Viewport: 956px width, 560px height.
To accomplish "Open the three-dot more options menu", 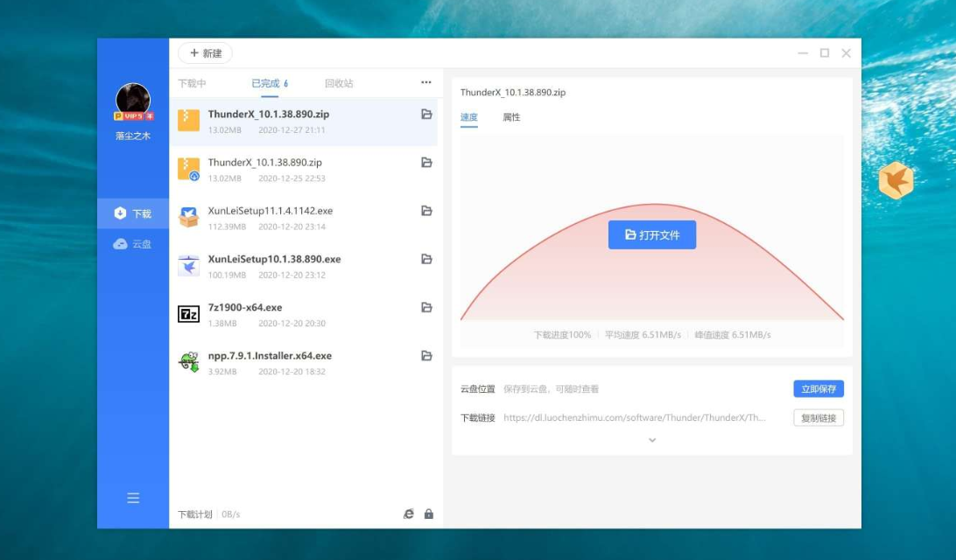I will (426, 83).
